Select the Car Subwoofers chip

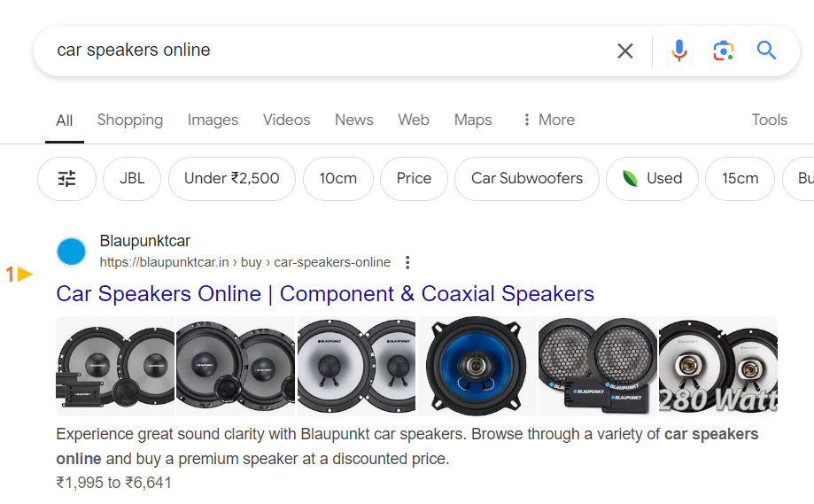(527, 179)
